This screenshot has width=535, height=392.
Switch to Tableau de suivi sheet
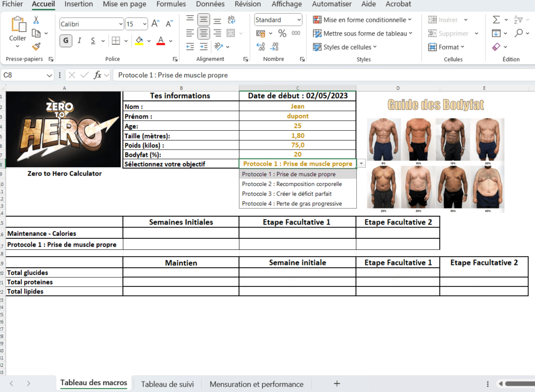coord(168,384)
